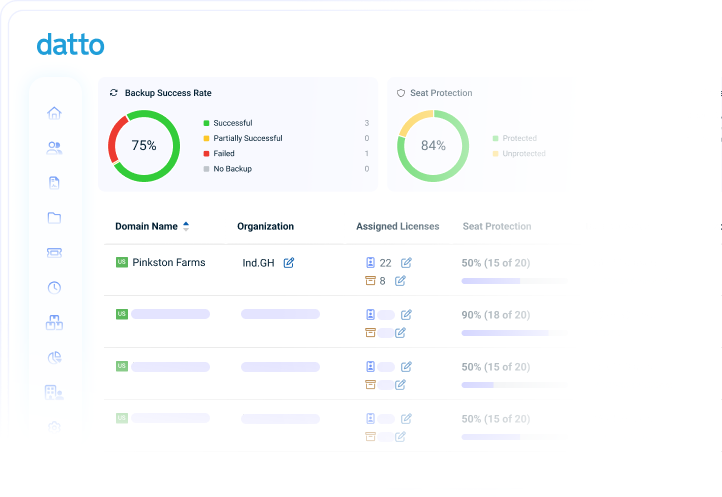This screenshot has height=497, width=722.
Task: Select the No Backup legend entry
Action: tap(227, 169)
